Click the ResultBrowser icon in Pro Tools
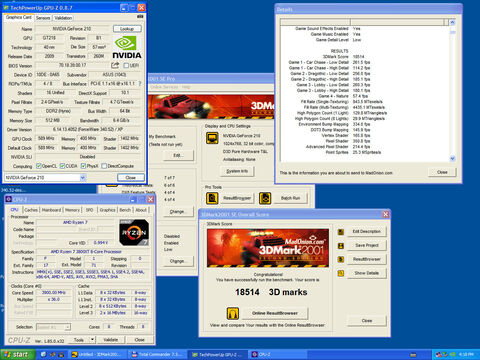Screen dimensions: 480x360 (212, 198)
